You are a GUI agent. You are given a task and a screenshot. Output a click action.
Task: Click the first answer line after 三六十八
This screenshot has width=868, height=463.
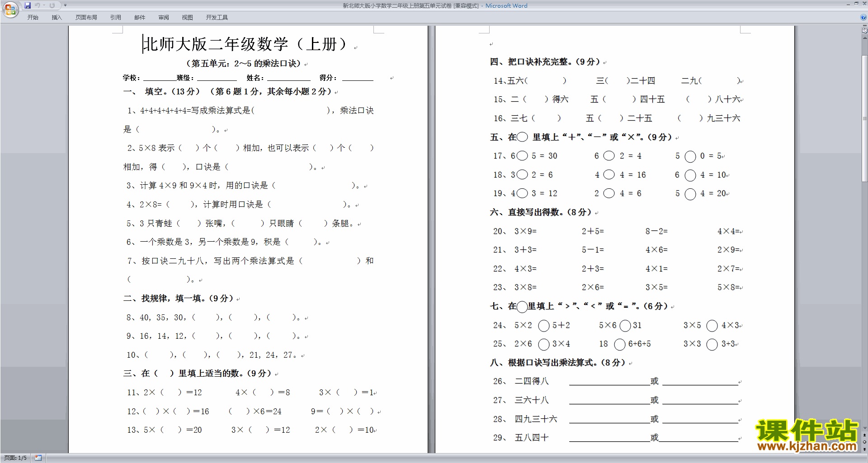[x=609, y=401]
